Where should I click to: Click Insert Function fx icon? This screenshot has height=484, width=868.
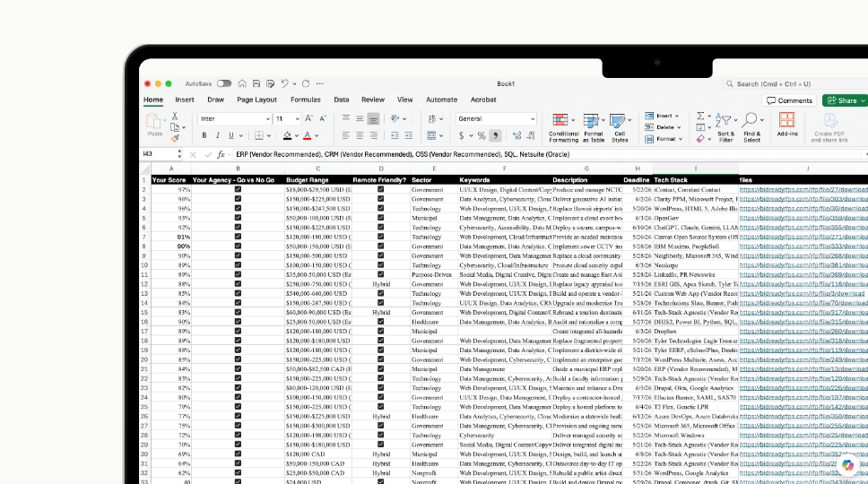pyautogui.click(x=221, y=154)
